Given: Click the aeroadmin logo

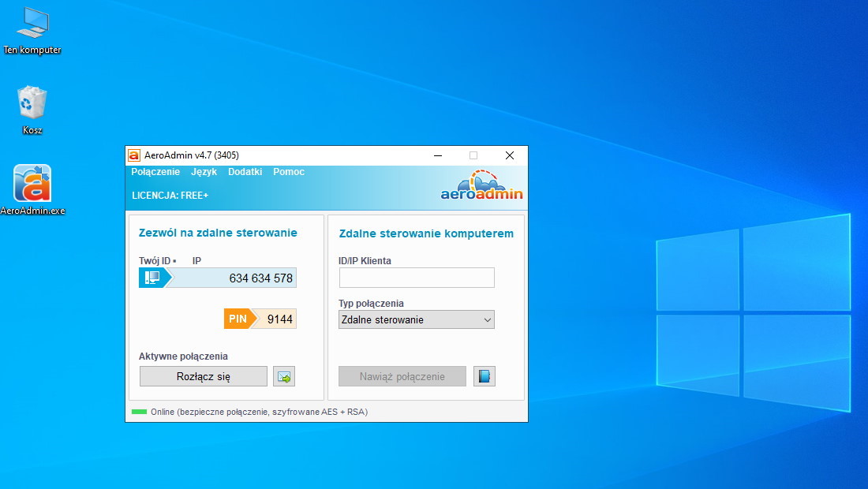Looking at the screenshot, I should (x=481, y=185).
